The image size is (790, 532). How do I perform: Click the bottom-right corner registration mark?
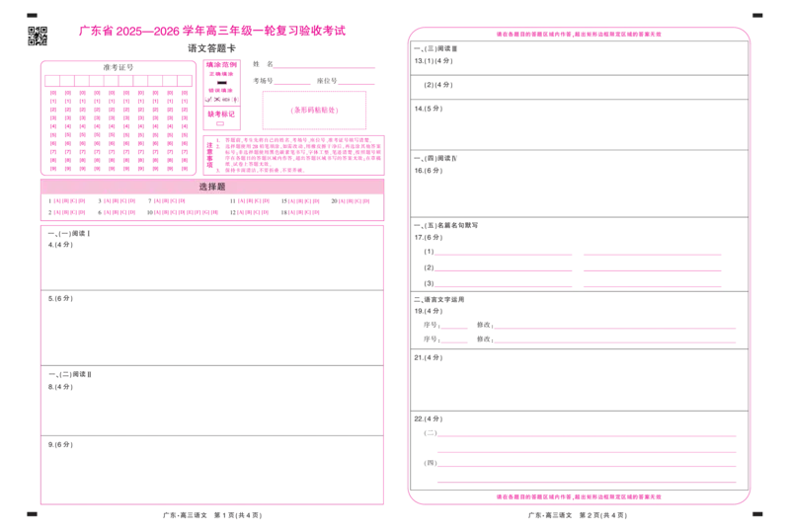coord(757,513)
